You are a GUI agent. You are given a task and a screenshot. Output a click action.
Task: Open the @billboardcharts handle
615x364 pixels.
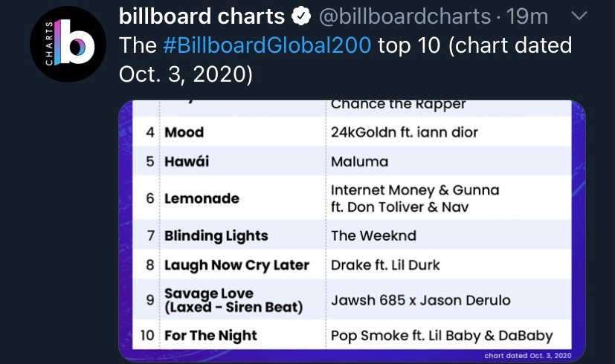pyautogui.click(x=405, y=16)
